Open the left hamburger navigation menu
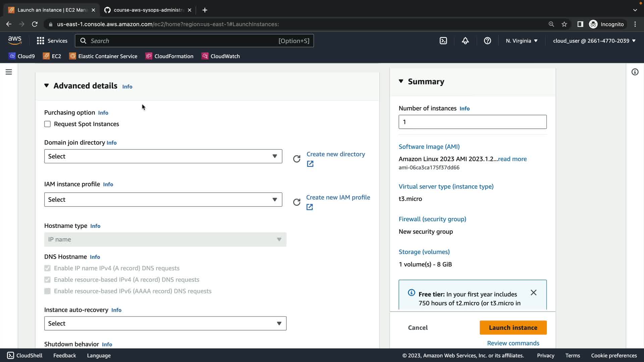The height and width of the screenshot is (362, 644). (x=9, y=72)
